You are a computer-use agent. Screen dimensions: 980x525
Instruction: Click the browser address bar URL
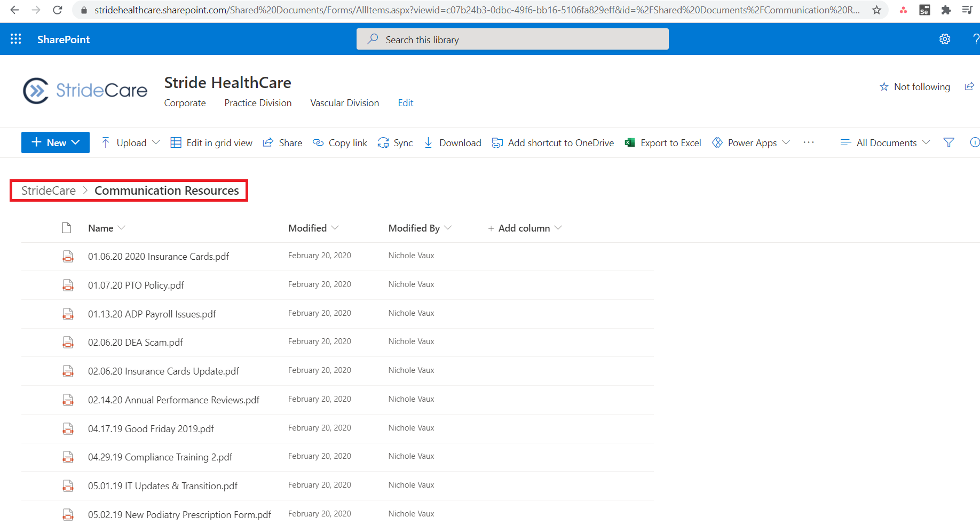tap(477, 10)
